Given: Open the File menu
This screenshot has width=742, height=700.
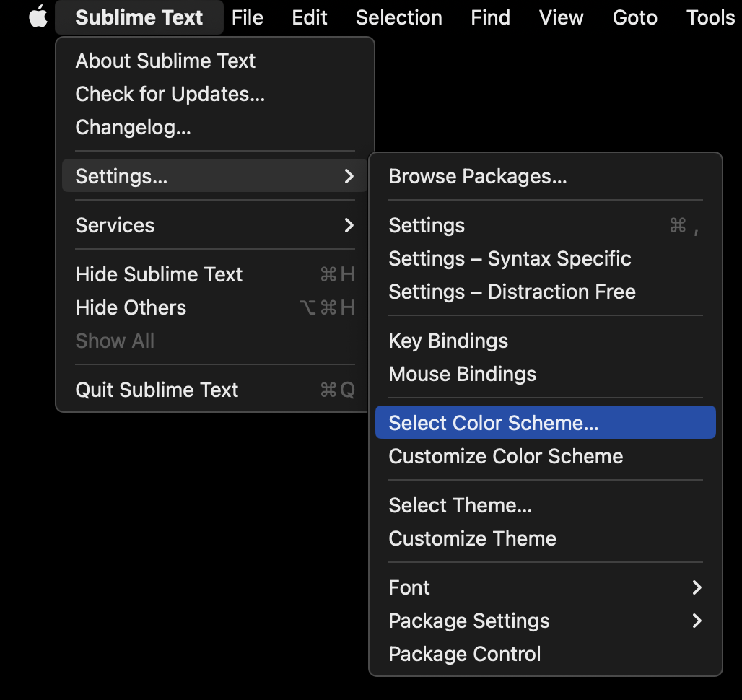Looking at the screenshot, I should tap(248, 17).
